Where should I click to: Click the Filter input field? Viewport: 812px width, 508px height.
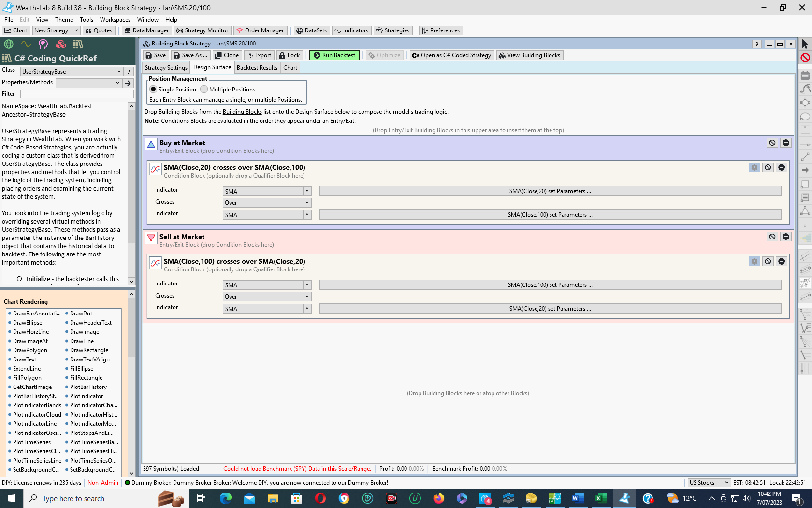(x=76, y=94)
